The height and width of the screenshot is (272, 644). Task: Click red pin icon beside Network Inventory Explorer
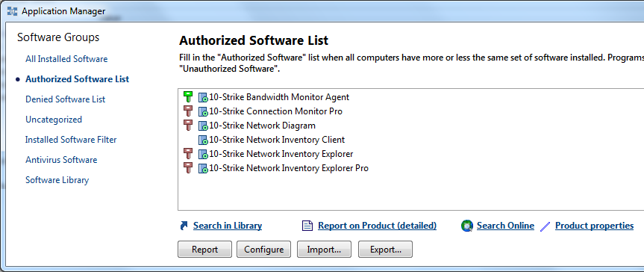188,154
